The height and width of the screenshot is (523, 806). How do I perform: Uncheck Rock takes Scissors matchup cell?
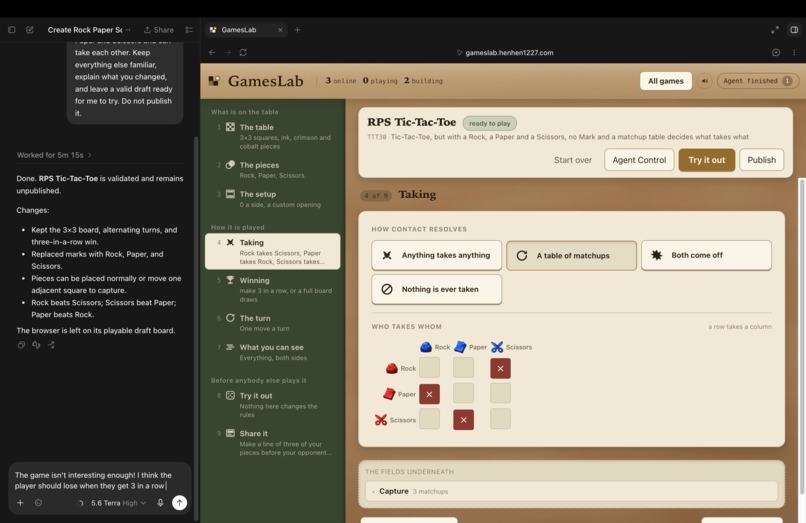(x=500, y=368)
